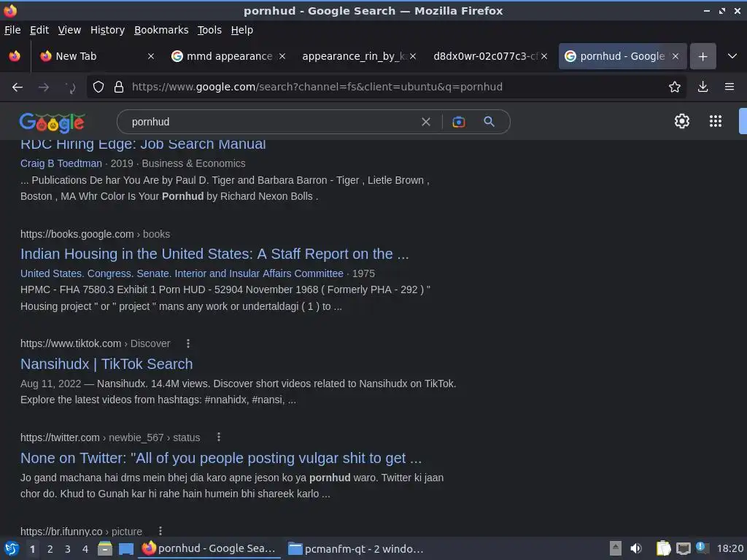
Task: Switch to virtual desktop 3
Action: pyautogui.click(x=68, y=549)
